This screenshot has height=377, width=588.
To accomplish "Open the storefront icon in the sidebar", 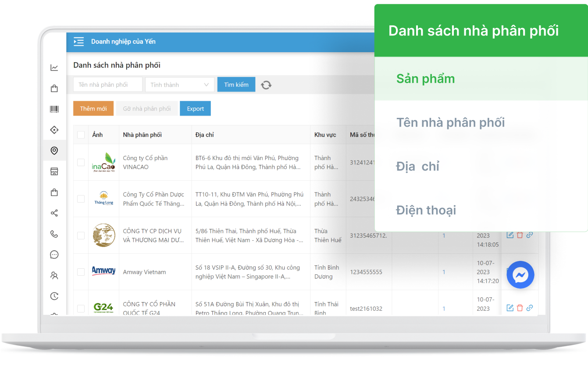I will pos(54,171).
